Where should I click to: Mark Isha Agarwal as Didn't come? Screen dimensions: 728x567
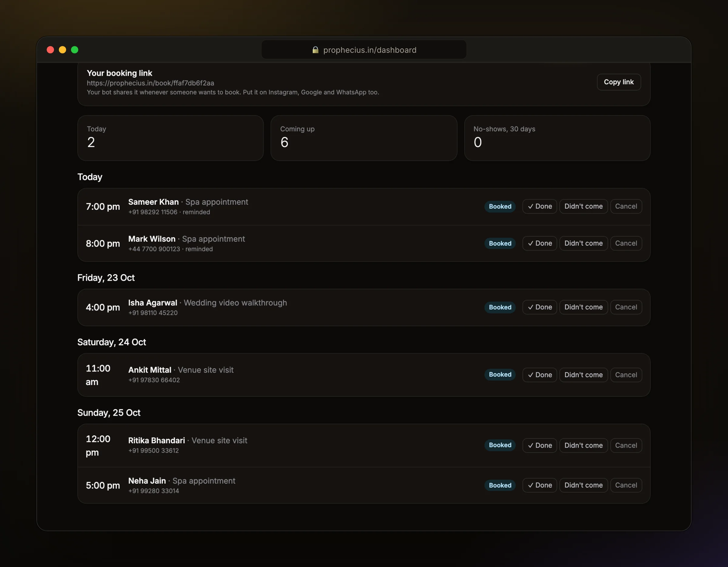[583, 307]
